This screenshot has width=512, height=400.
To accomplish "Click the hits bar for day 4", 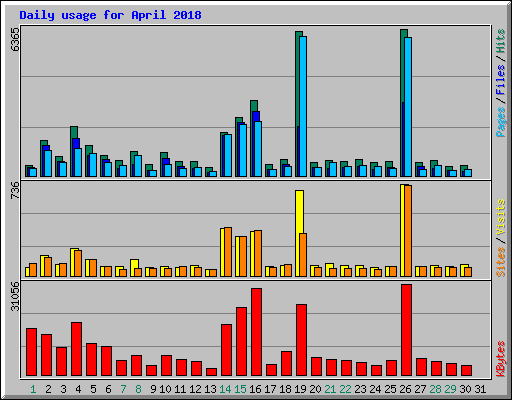I will [74, 132].
